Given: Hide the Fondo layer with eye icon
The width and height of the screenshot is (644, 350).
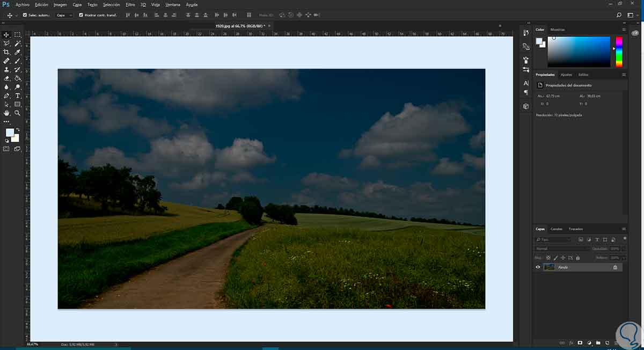Looking at the screenshot, I should click(538, 267).
